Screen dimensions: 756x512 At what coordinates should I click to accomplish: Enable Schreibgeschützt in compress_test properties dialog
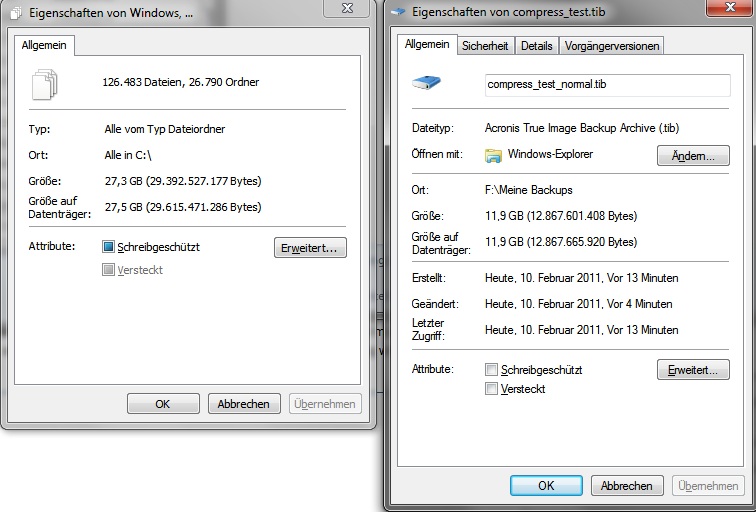pos(491,370)
